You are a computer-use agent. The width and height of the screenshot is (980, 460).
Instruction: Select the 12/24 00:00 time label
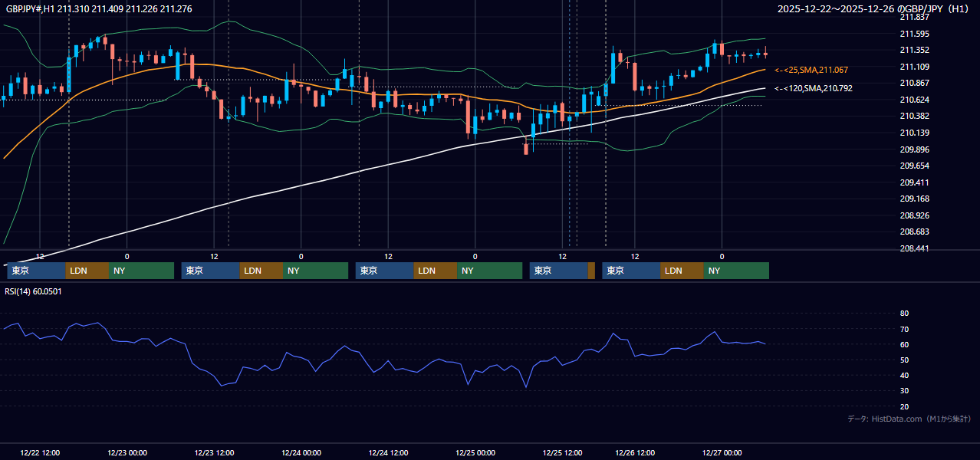[301, 452]
